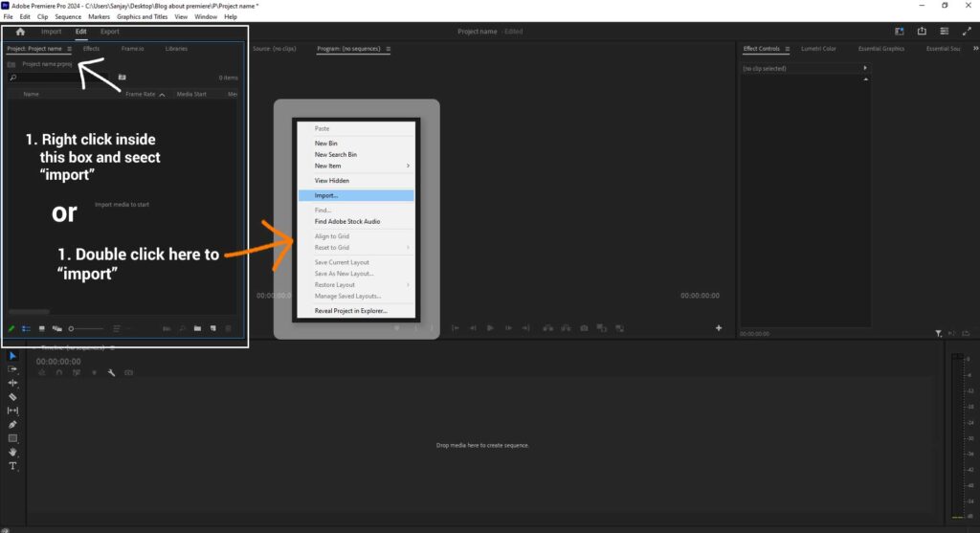This screenshot has width=980, height=533.
Task: Open the Export workspace tab
Action: 109,32
